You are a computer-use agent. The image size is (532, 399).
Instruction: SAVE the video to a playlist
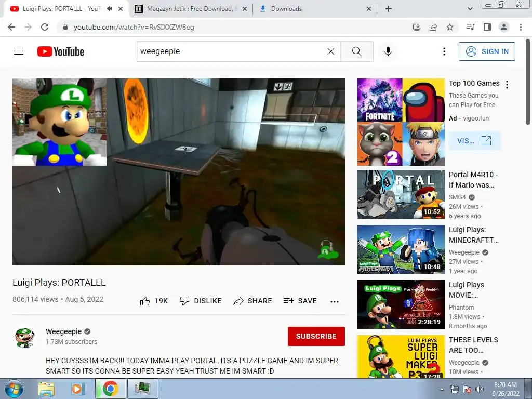[x=300, y=301]
